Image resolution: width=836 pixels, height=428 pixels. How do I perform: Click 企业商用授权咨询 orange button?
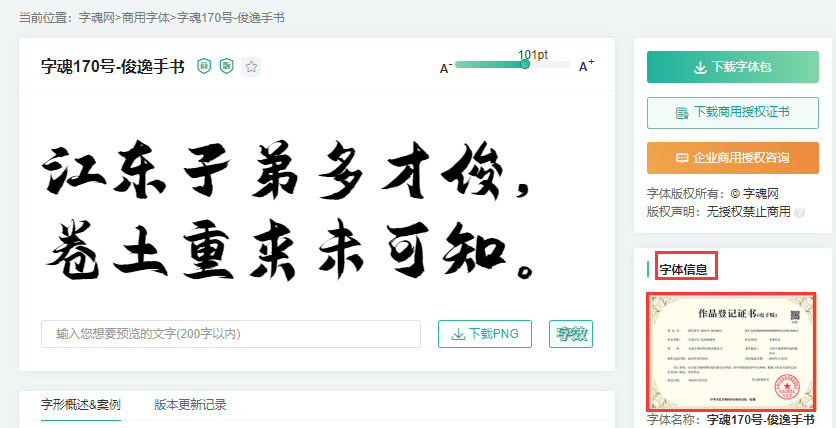click(x=733, y=158)
